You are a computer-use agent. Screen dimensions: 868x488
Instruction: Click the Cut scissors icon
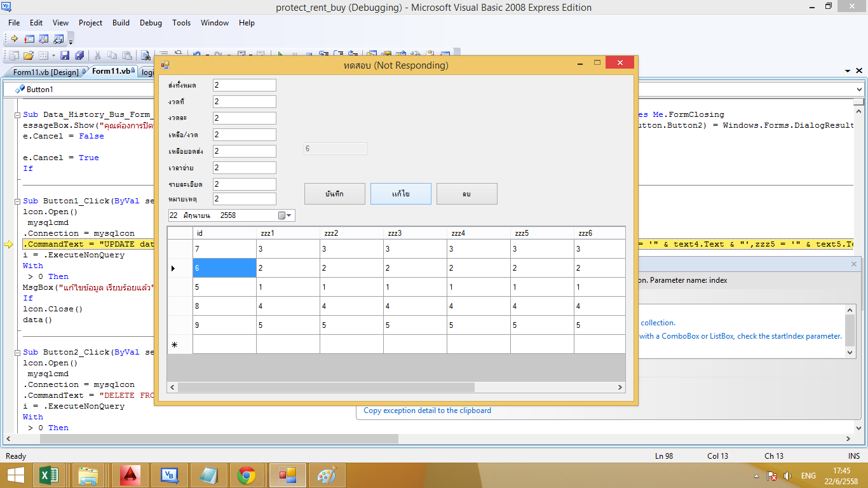(98, 56)
